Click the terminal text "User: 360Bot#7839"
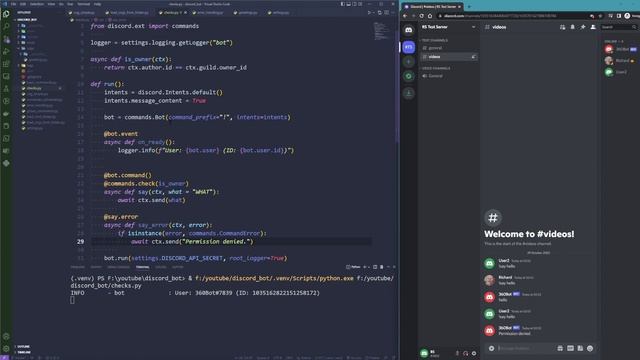Viewport: 640px width, 360px height. pos(204,293)
